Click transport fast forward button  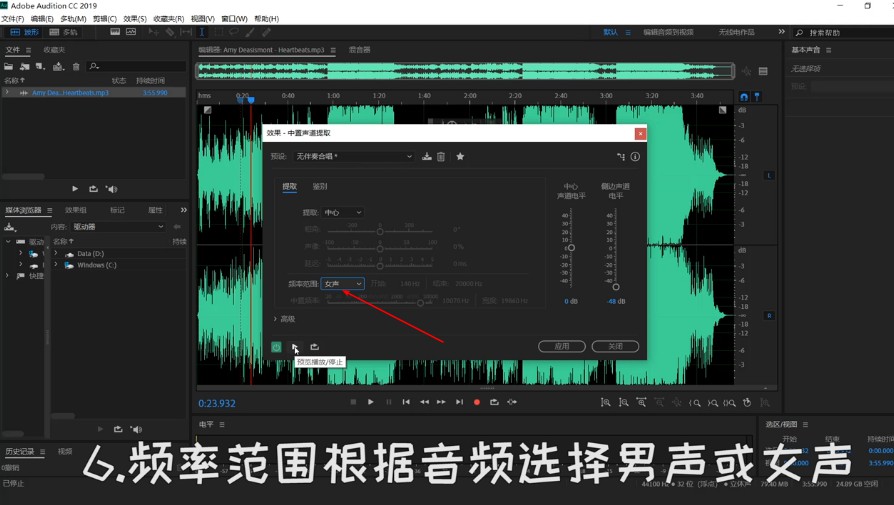coord(441,402)
